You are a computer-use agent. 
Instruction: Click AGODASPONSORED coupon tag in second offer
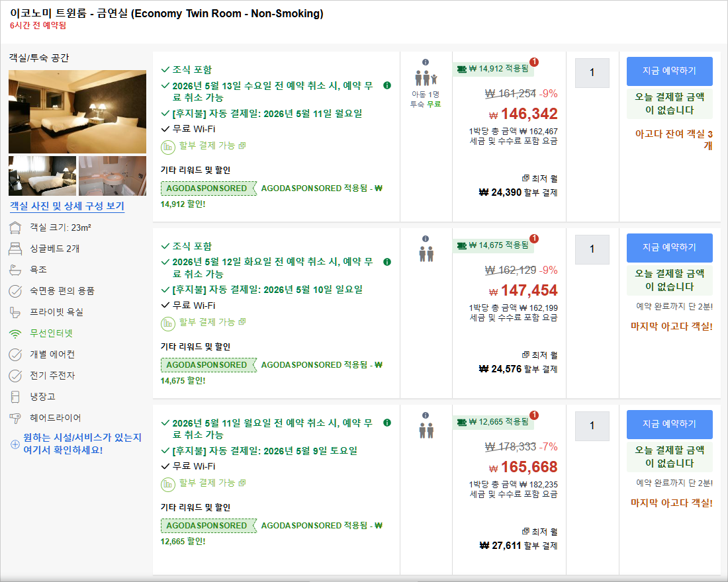click(x=207, y=364)
